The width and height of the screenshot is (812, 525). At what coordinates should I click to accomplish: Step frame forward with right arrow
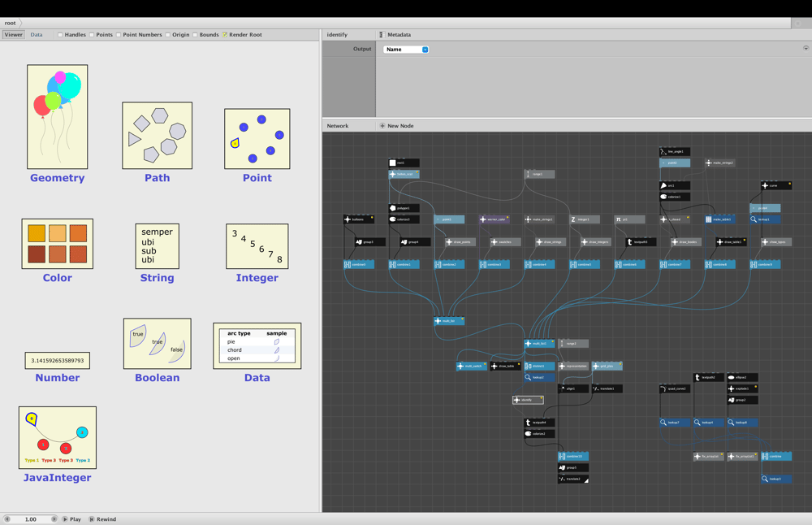tap(54, 518)
